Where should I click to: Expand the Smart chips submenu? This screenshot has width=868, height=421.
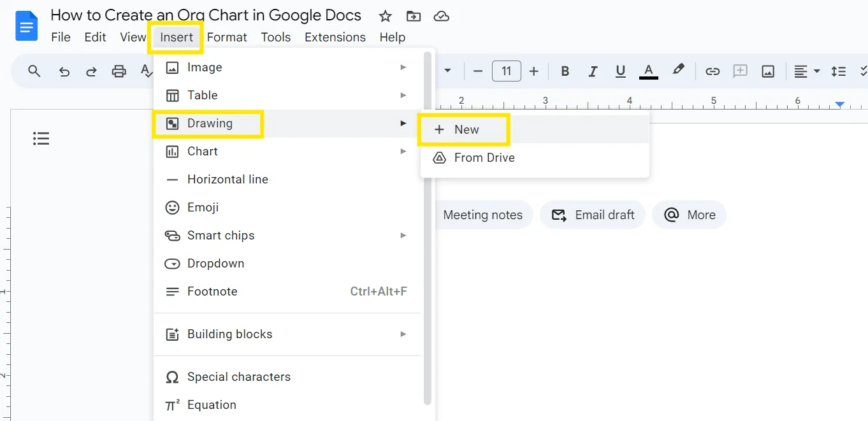pyautogui.click(x=287, y=236)
